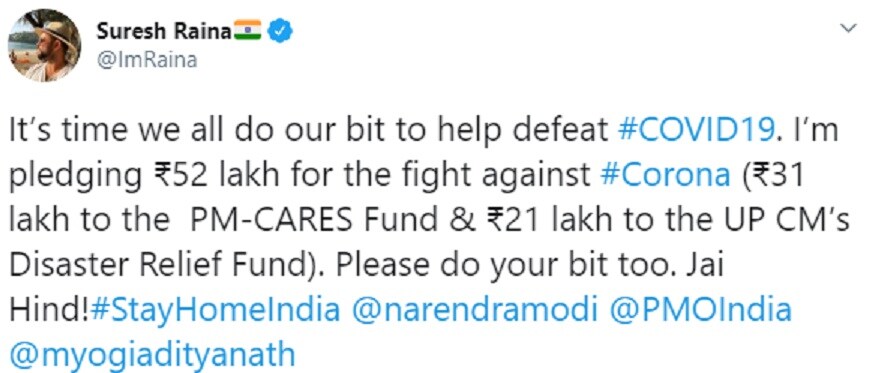The height and width of the screenshot is (373, 875).
Task: Open the Suresh Raina display name
Action: 164,31
